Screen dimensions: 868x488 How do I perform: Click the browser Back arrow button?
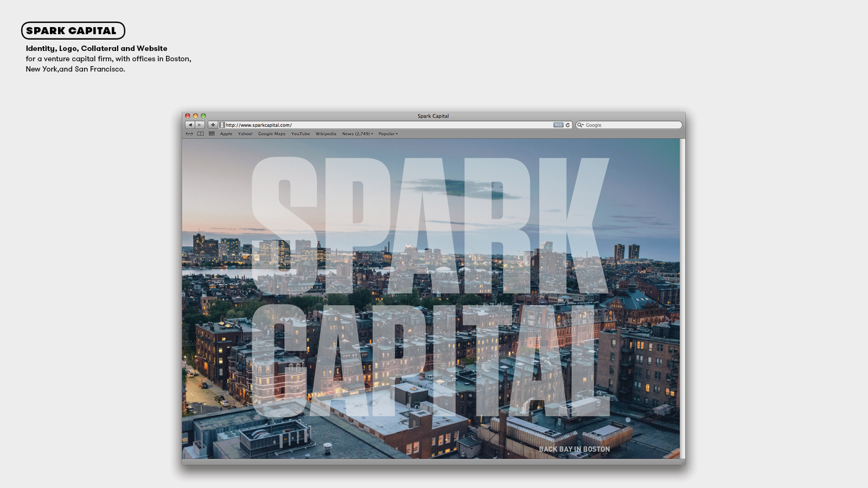pos(190,125)
